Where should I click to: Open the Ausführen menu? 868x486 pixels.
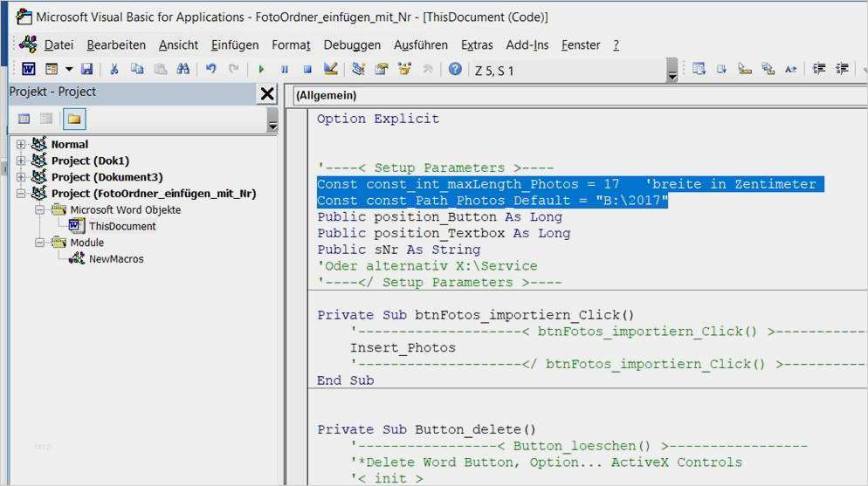pyautogui.click(x=421, y=44)
